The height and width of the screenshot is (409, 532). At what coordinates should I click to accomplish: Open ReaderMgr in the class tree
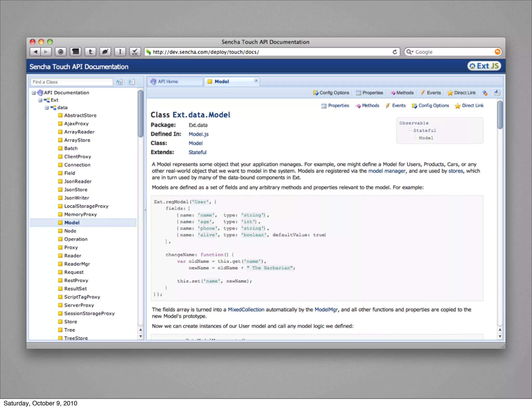[x=77, y=264]
